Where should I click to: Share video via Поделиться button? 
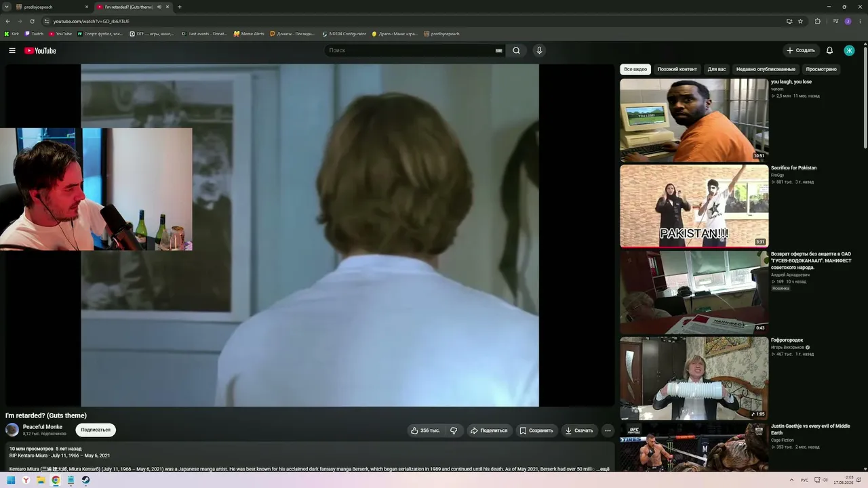489,430
